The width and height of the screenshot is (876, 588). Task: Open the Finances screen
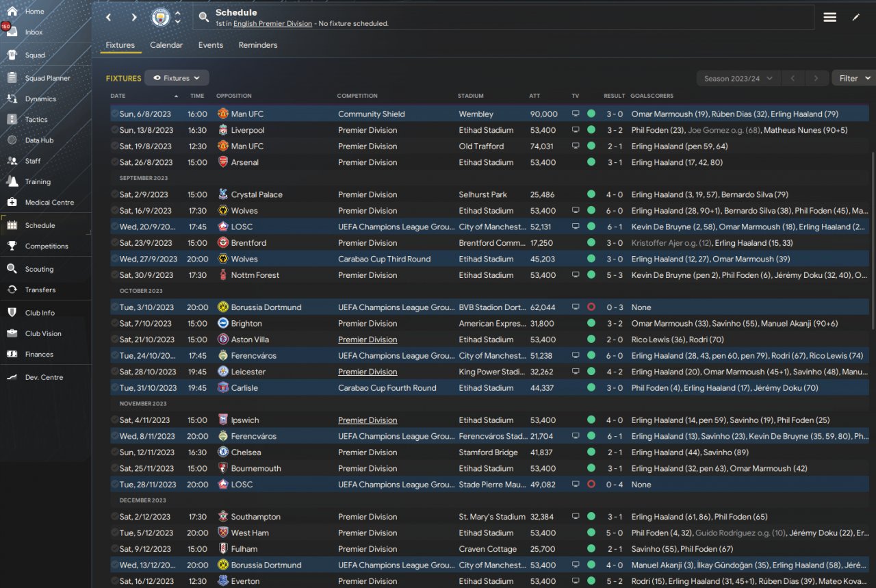tap(39, 355)
